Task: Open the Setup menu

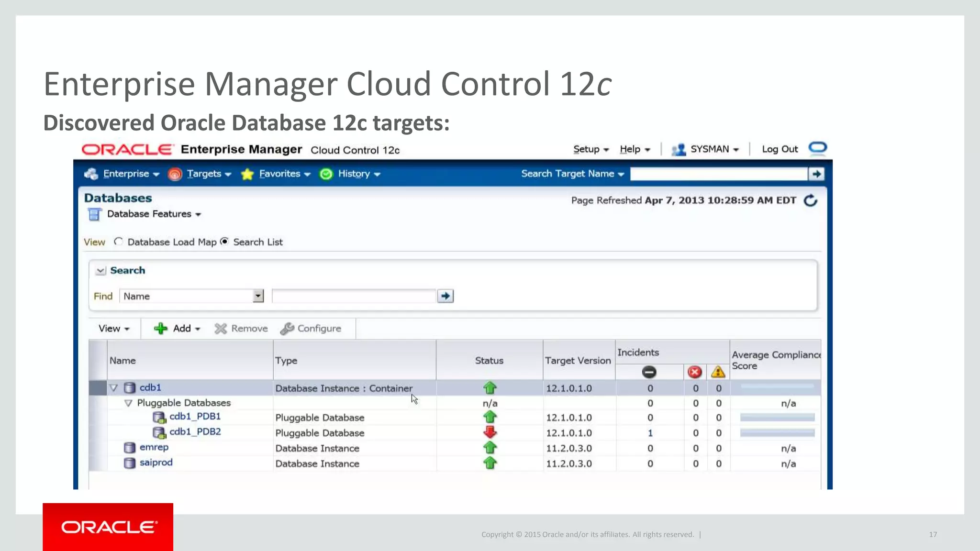Action: (x=591, y=149)
